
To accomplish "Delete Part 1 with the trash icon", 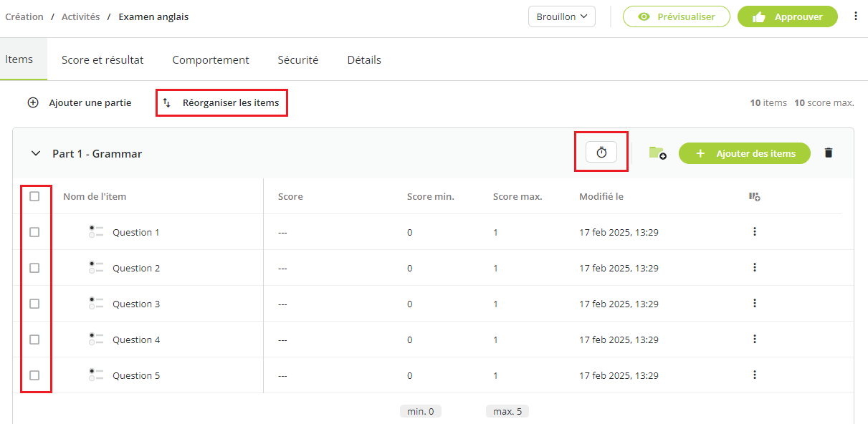I will [x=829, y=153].
